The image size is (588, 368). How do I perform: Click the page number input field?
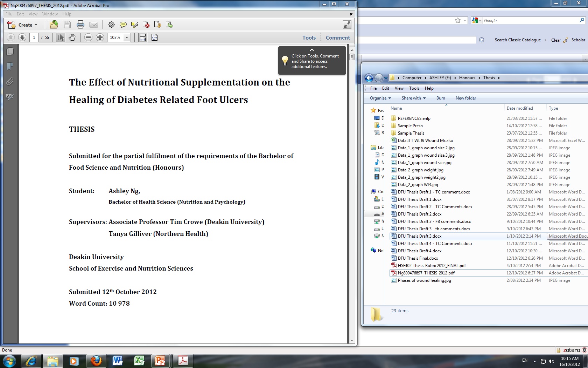[x=34, y=38]
